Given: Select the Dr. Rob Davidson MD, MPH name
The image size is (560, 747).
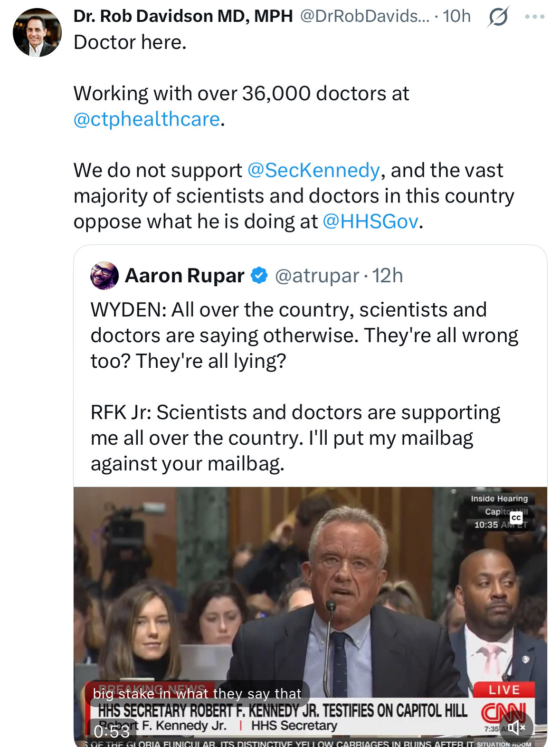Looking at the screenshot, I should click(x=183, y=17).
